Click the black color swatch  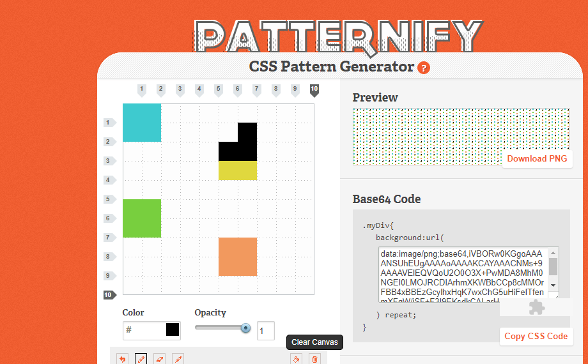click(x=173, y=330)
